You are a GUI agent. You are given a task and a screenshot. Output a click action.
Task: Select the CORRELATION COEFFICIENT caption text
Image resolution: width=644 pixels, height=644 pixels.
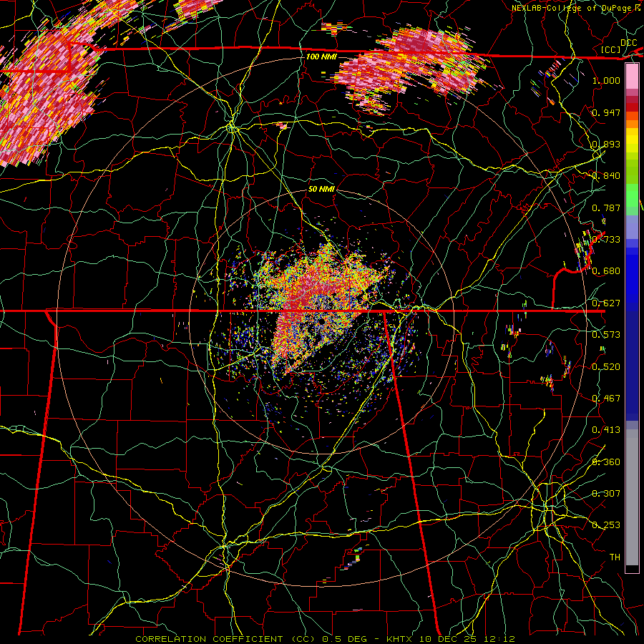[x=209, y=639]
